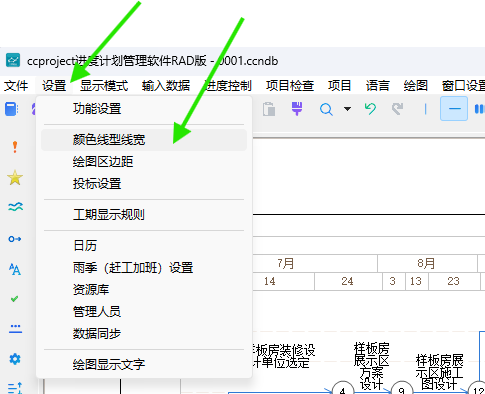
Task: Click the 8月 month header in timeline
Action: 426,264
